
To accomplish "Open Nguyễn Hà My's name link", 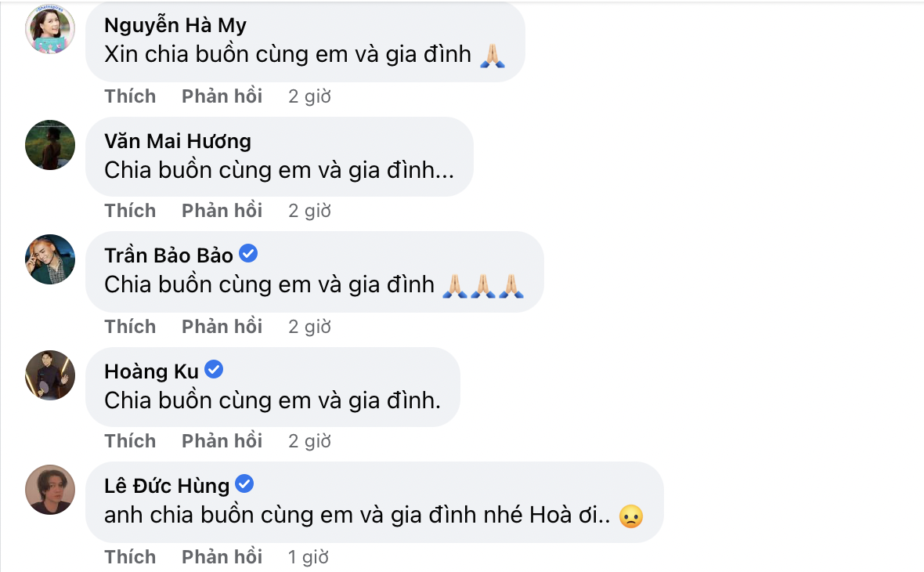I will point(175,25).
